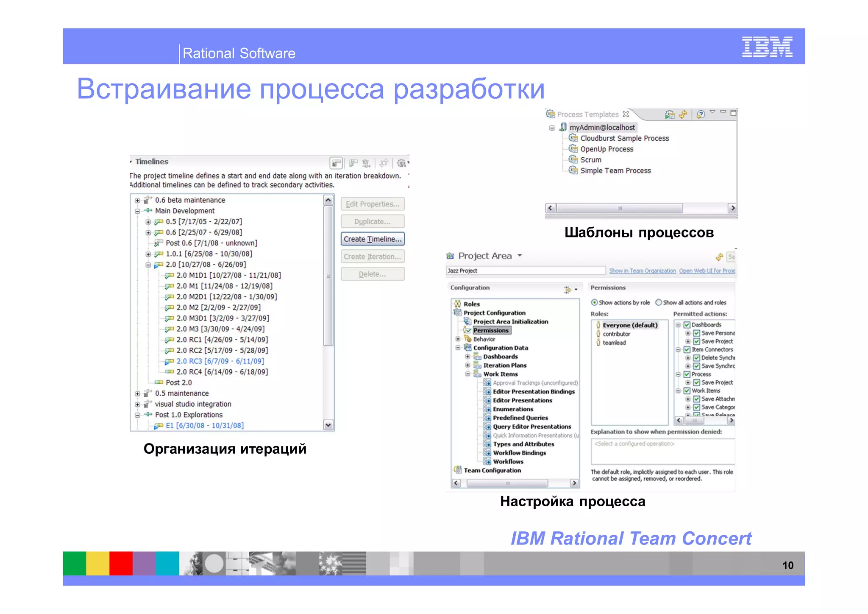Select Show actions by role radio
The width and height of the screenshot is (868, 614).
click(594, 302)
